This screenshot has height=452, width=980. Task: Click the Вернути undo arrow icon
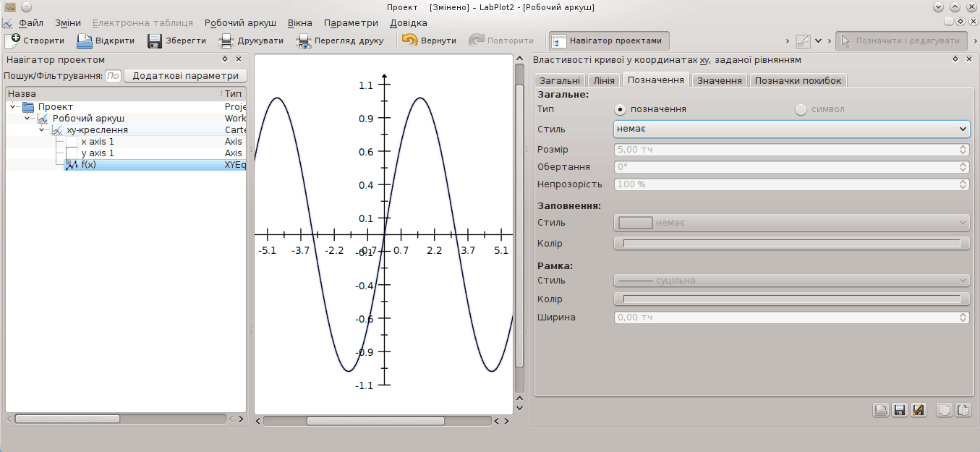410,40
